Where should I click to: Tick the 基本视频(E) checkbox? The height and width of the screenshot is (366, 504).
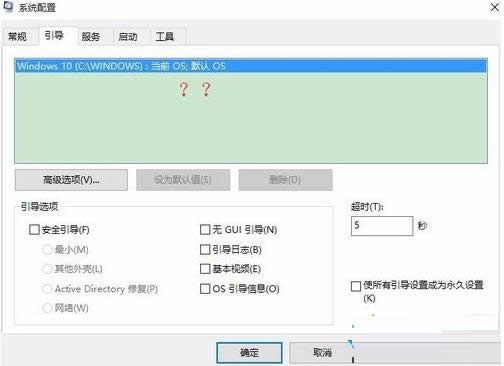click(x=205, y=269)
